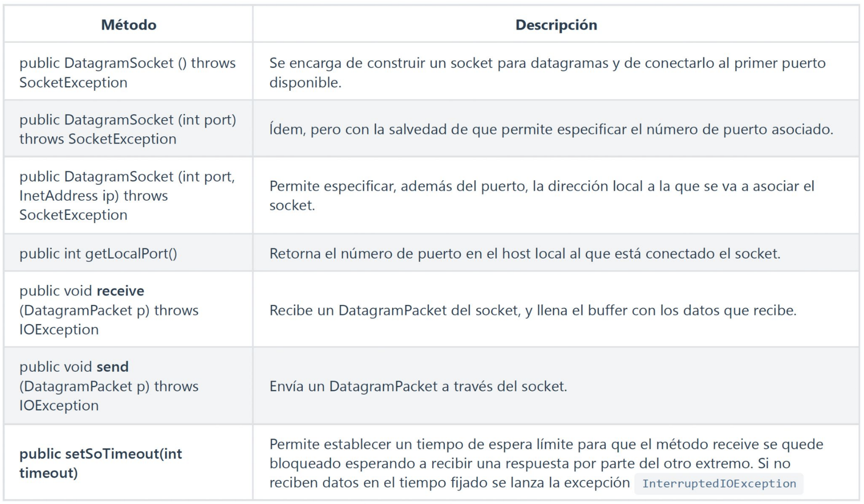Click the Método column header

coord(129,25)
